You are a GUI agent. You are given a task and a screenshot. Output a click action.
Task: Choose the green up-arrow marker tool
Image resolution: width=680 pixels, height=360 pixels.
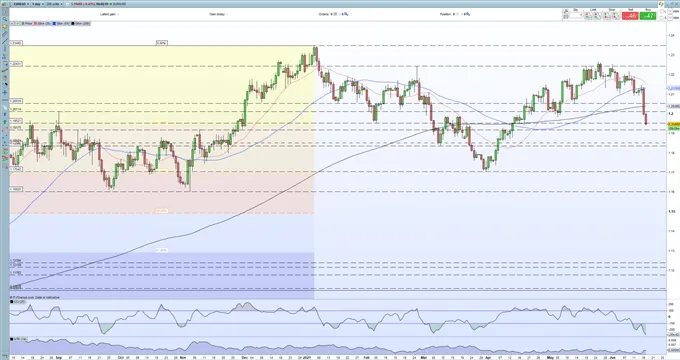(5, 122)
